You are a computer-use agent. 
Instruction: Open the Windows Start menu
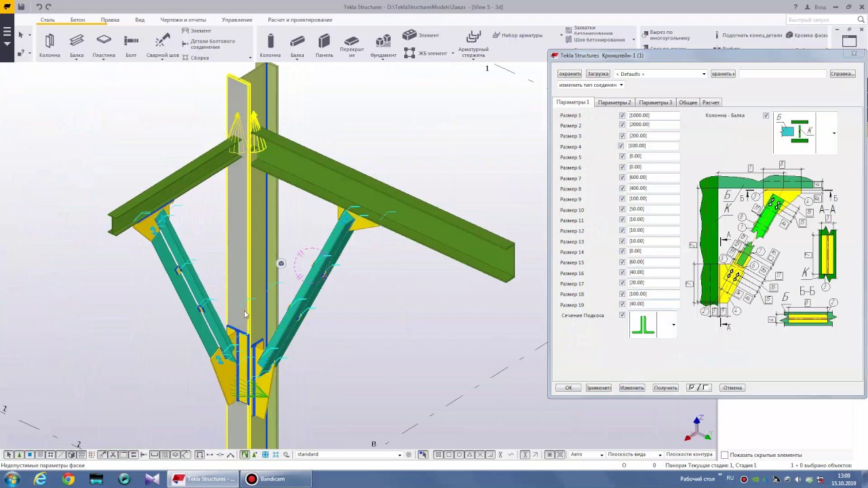tap(12, 479)
